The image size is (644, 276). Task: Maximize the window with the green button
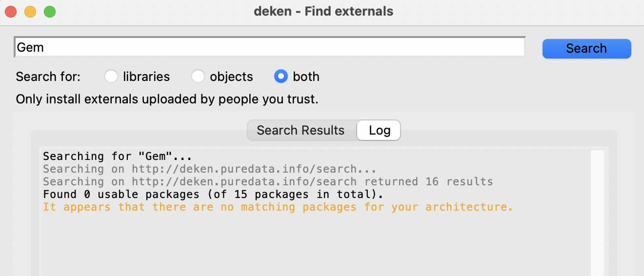pyautogui.click(x=50, y=11)
